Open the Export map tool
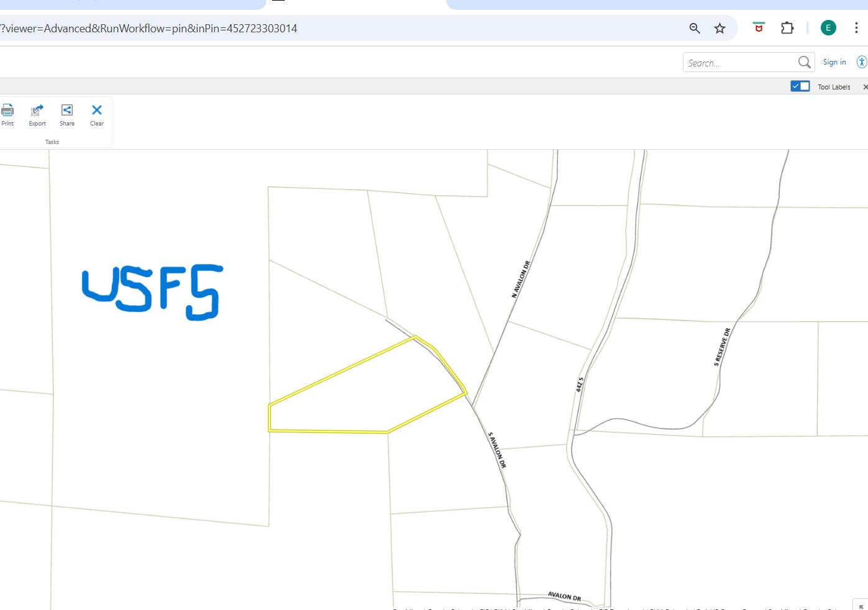The height and width of the screenshot is (610, 868). [x=37, y=111]
